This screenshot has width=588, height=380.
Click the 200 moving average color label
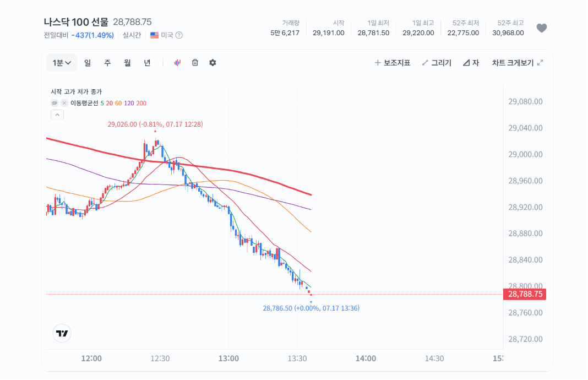[x=141, y=103]
